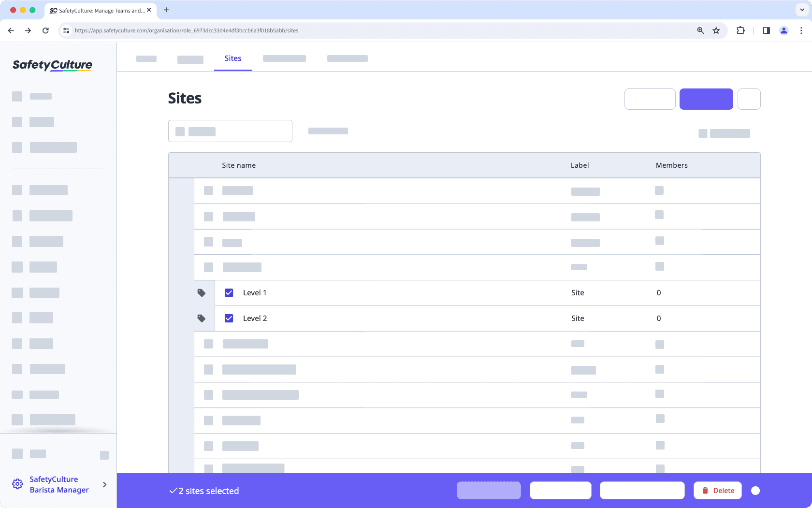The image size is (812, 508).
Task: Uncheck the Level 2 site checkbox
Action: [228, 318]
